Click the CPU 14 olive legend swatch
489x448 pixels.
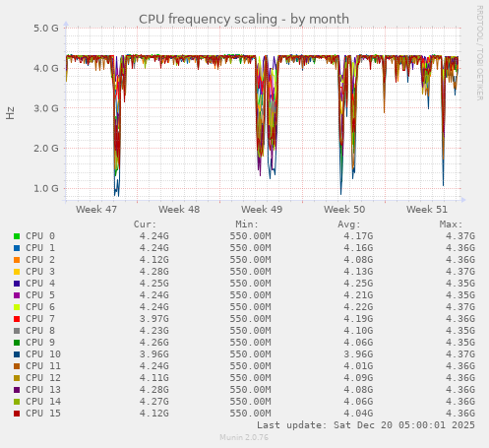tap(17, 402)
